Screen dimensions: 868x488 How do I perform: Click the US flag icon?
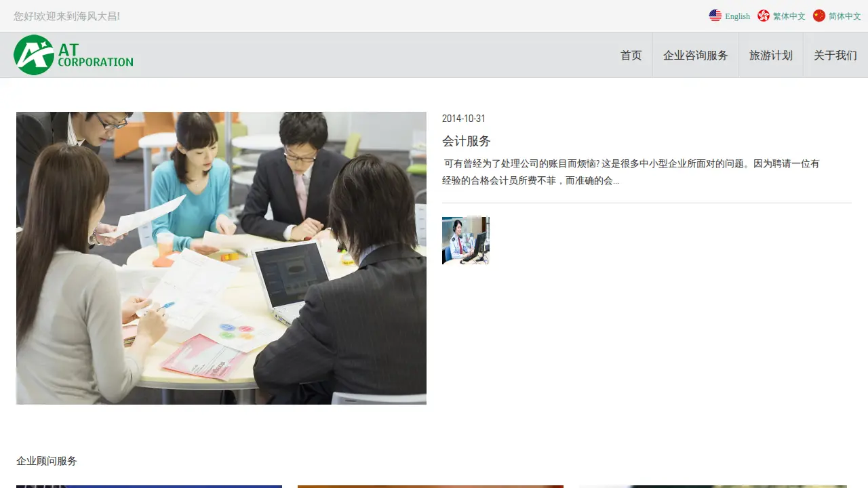pos(715,16)
